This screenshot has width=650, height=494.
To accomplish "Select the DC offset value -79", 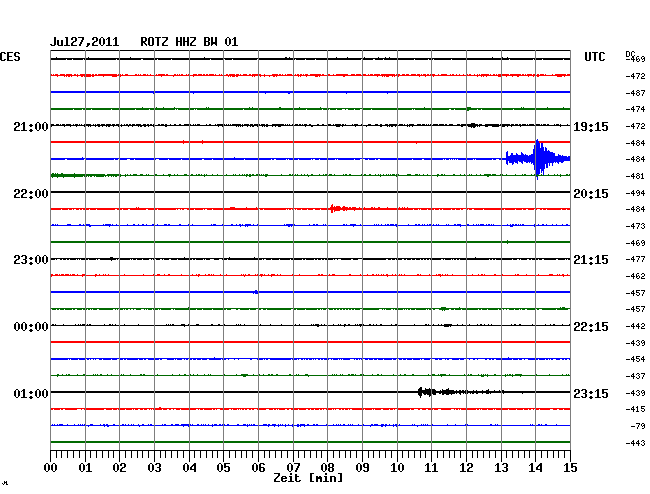I will pos(638,426).
